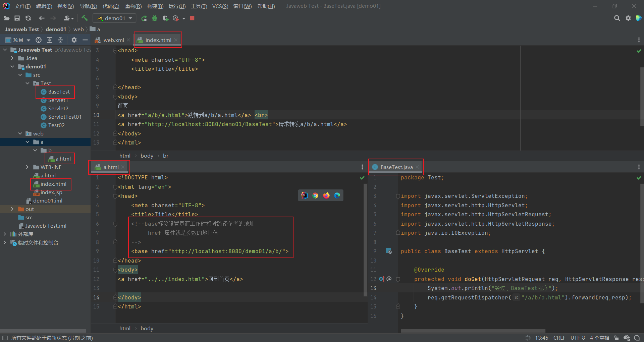Collapse the web folder arrow
Viewport: 644px width, 342px height.
pos(20,133)
